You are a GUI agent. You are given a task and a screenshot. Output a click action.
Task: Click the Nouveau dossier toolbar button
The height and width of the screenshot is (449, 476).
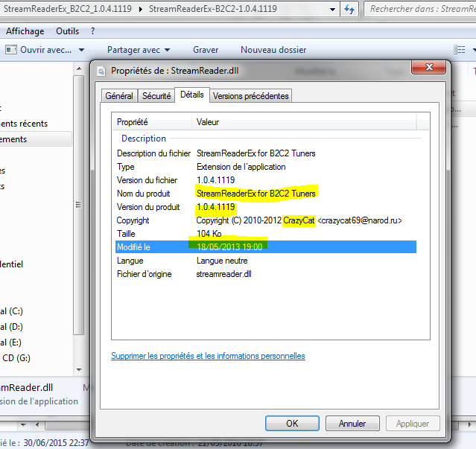(x=273, y=50)
